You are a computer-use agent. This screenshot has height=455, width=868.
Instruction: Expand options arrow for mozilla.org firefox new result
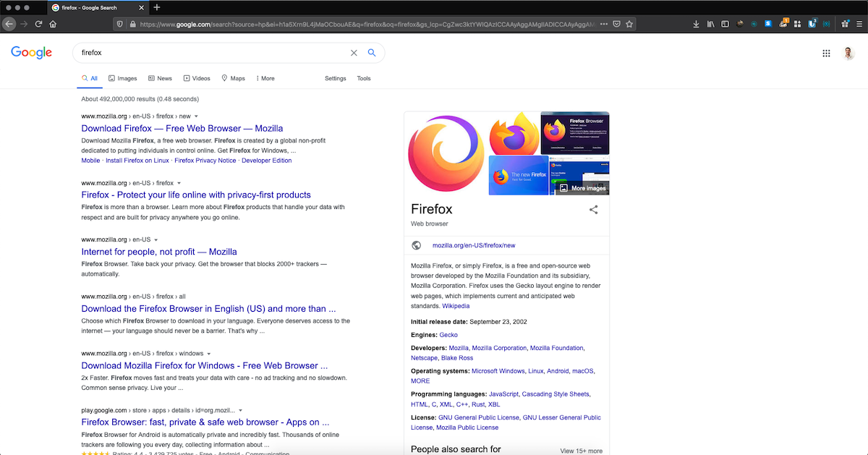[196, 116]
